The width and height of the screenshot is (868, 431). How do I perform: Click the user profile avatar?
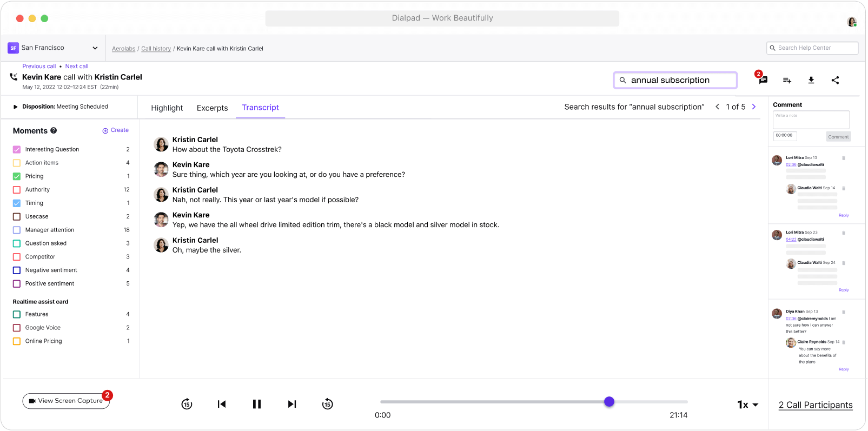point(852,22)
